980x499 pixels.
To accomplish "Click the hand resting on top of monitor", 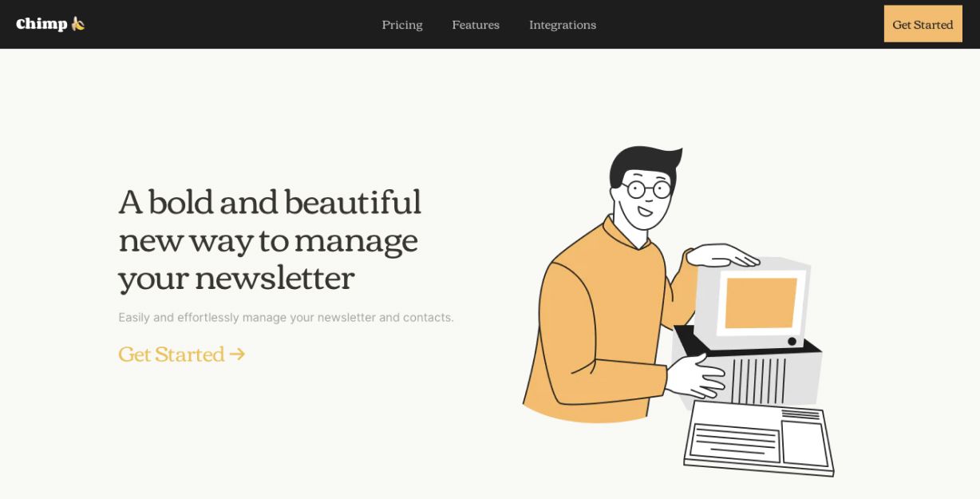I will pos(722,255).
